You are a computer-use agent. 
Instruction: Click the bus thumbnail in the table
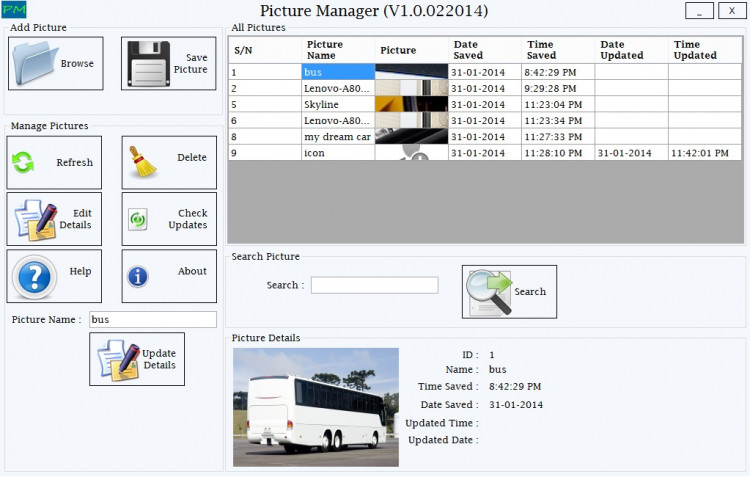[x=411, y=72]
